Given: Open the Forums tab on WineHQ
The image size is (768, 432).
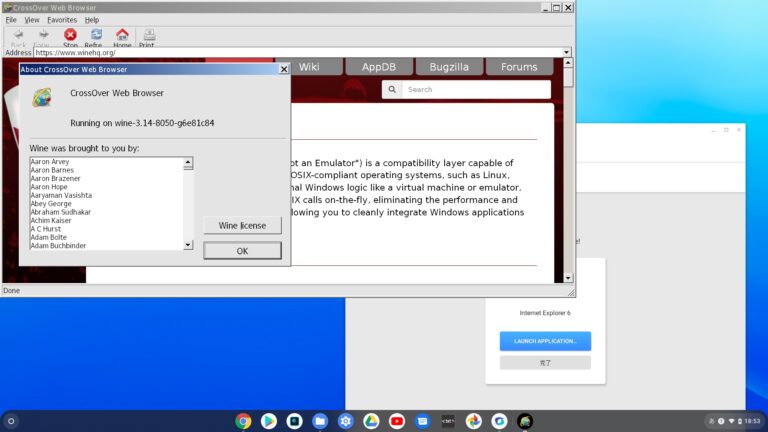Looking at the screenshot, I should click(x=519, y=67).
